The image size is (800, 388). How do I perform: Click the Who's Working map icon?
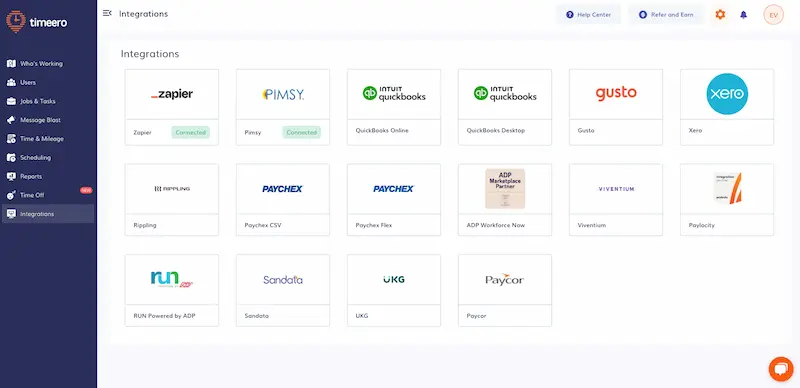[11, 64]
